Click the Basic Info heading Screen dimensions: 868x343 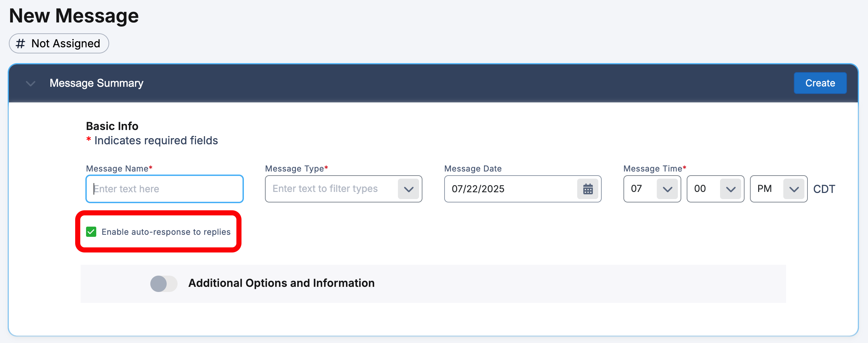point(112,126)
